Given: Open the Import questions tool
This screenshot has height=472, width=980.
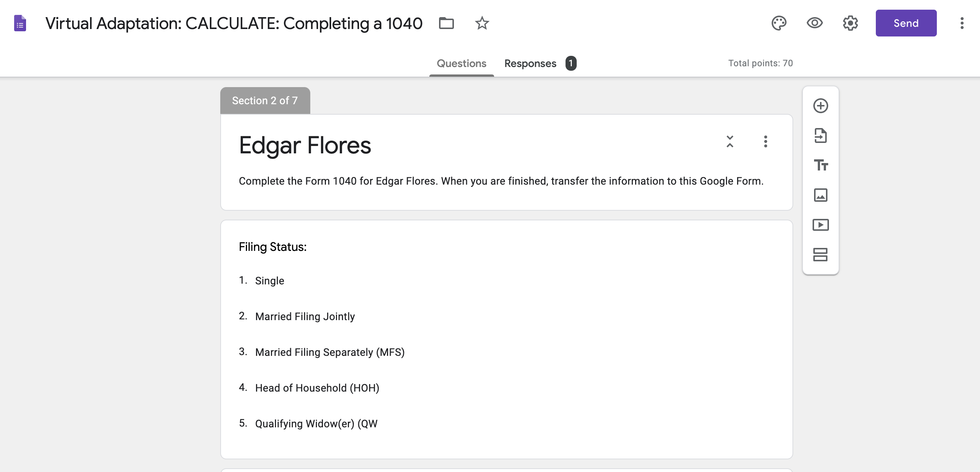Looking at the screenshot, I should 821,136.
